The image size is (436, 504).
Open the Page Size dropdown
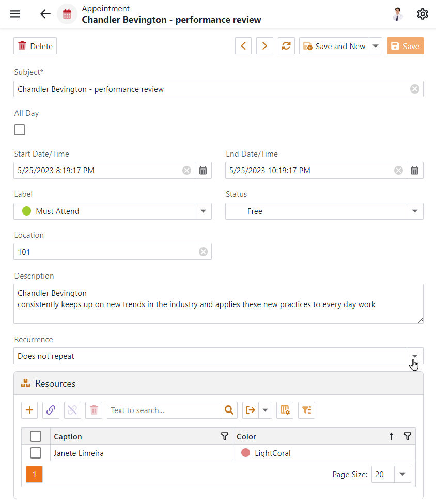(x=402, y=475)
